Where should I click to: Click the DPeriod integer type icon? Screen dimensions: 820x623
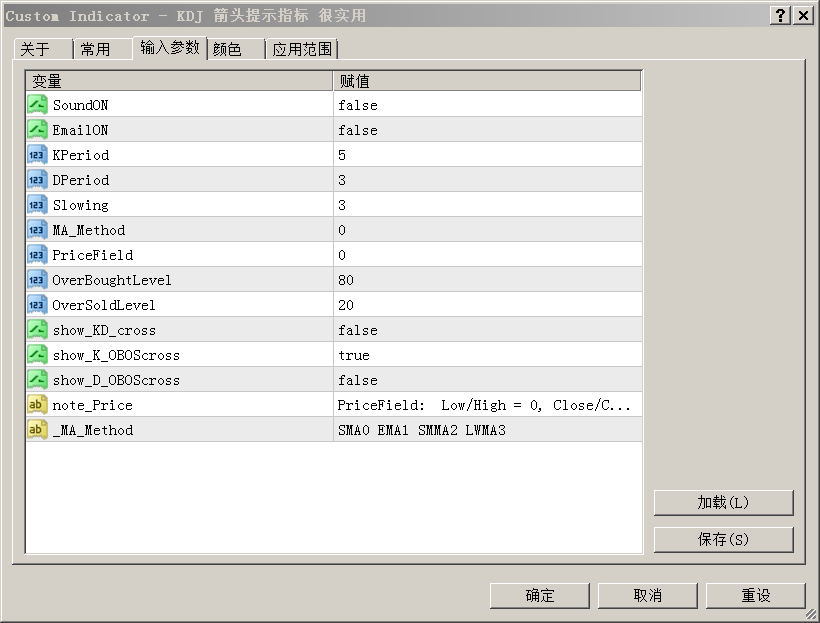37,180
